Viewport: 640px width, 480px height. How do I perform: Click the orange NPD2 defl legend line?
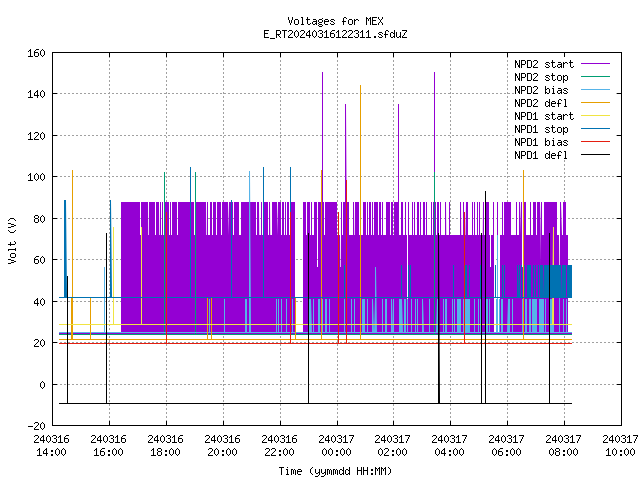click(x=595, y=102)
